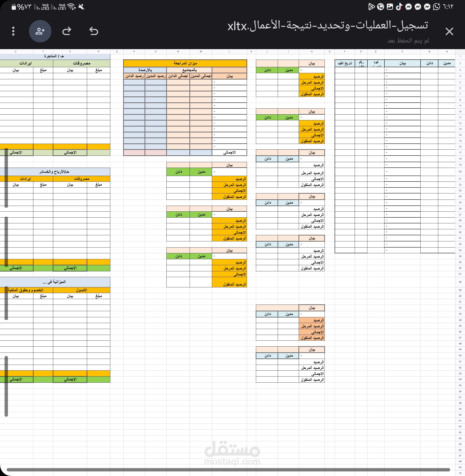The image size is (465, 476).
Task: Open dropdown in row 33 of column C
Action: point(387,250)
